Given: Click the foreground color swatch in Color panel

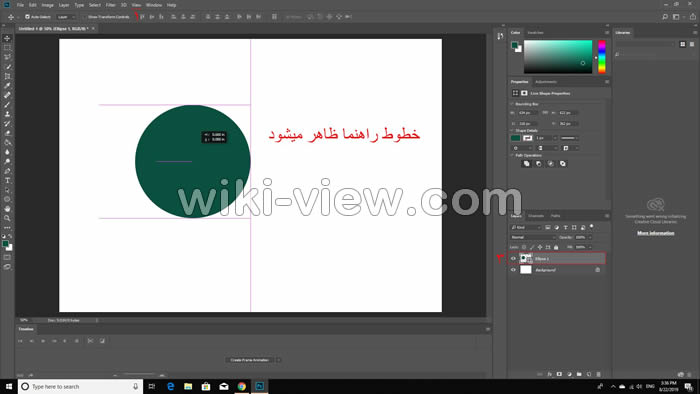Looking at the screenshot, I should pyautogui.click(x=515, y=45).
